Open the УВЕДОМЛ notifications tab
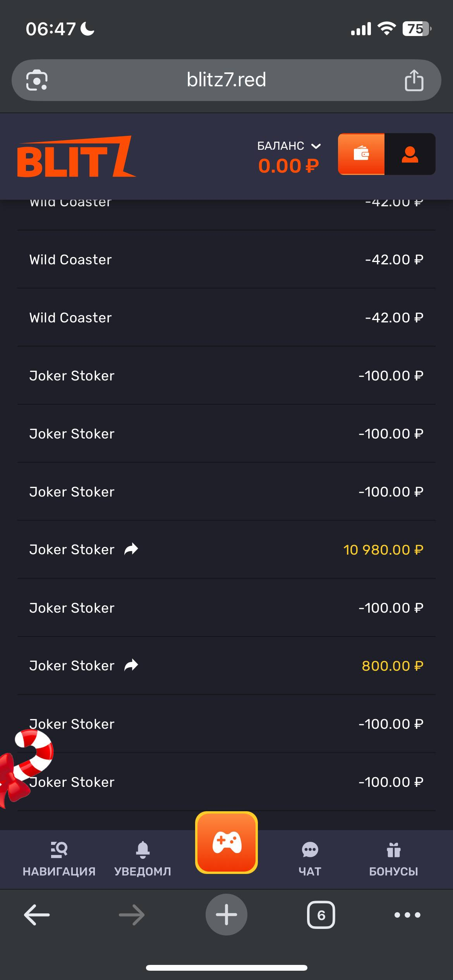 [142, 859]
